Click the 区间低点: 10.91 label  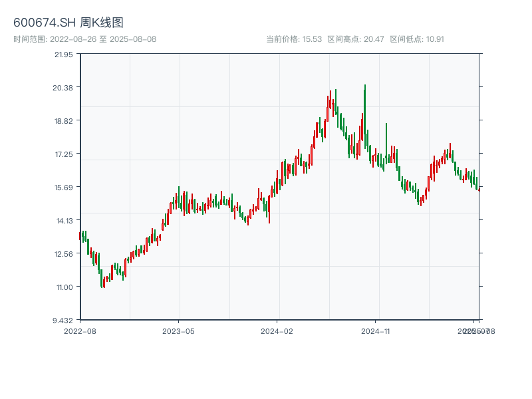click(417, 39)
